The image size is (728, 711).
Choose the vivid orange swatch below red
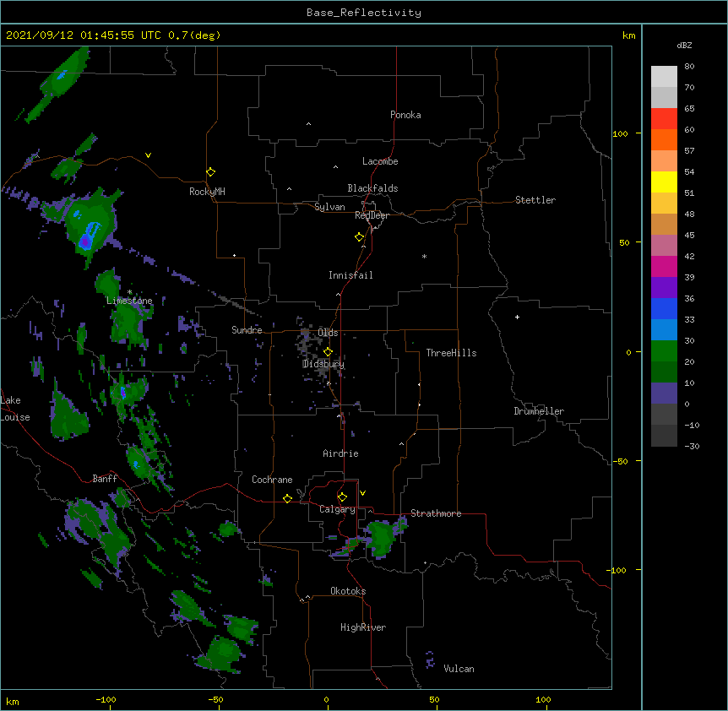pyautogui.click(x=664, y=139)
